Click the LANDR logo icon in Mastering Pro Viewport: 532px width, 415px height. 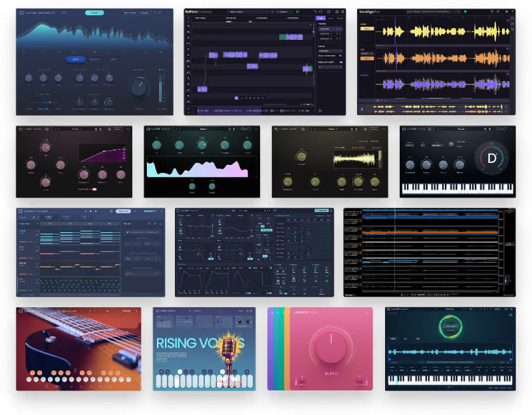click(22, 13)
